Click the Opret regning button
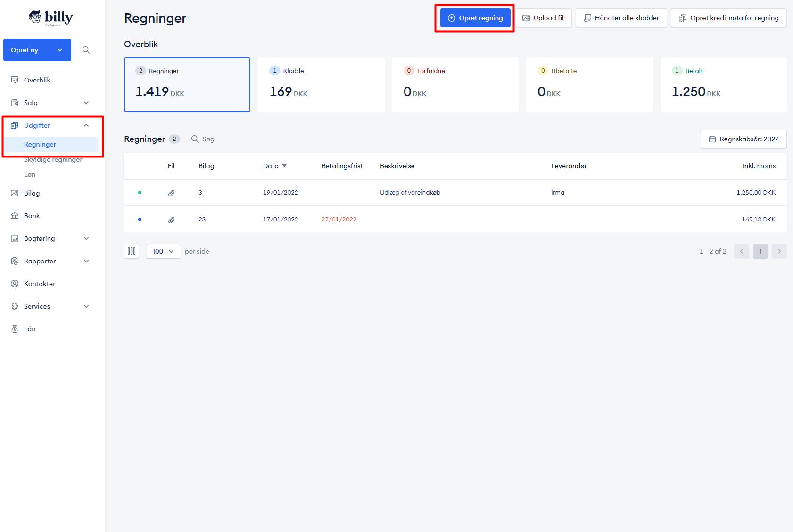 [475, 18]
